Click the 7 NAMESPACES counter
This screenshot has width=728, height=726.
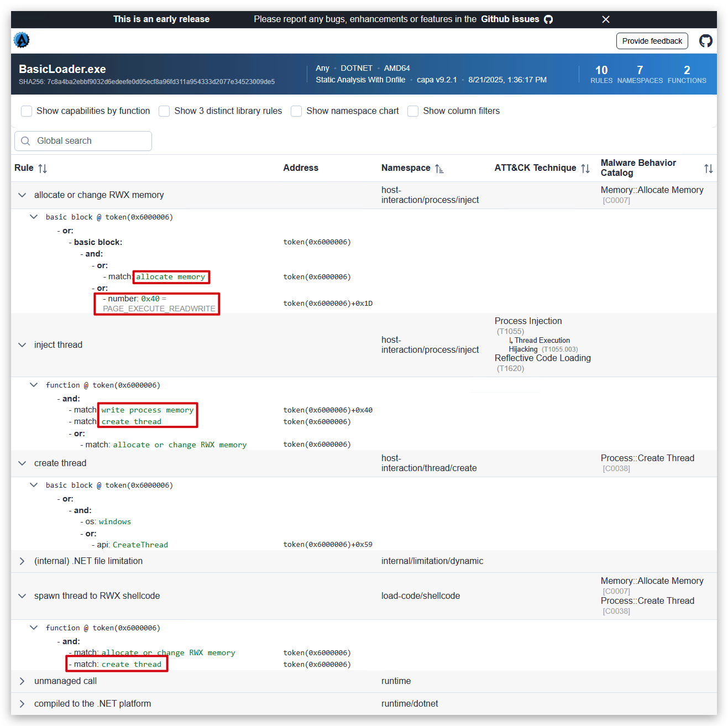pyautogui.click(x=640, y=74)
